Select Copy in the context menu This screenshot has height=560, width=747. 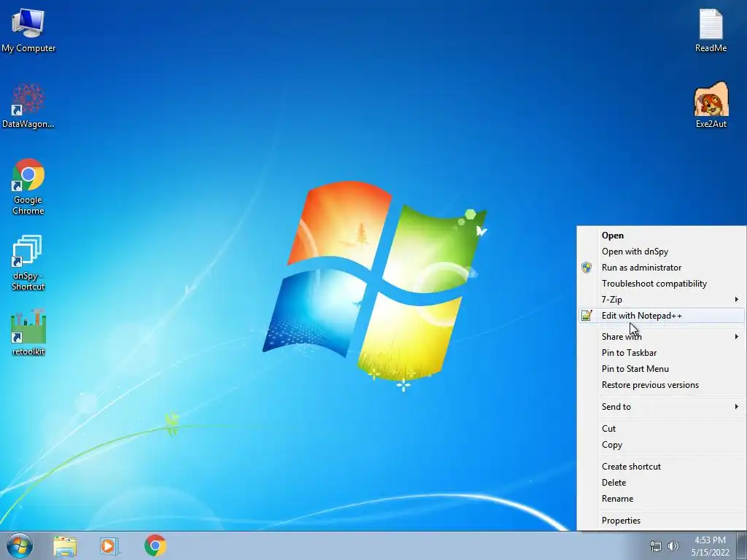click(661, 445)
